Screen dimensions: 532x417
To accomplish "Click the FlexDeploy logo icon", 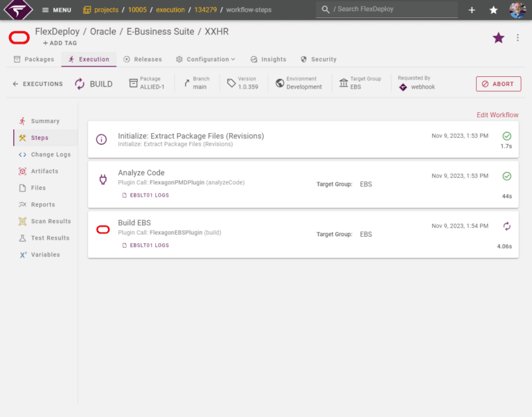I will [18, 10].
